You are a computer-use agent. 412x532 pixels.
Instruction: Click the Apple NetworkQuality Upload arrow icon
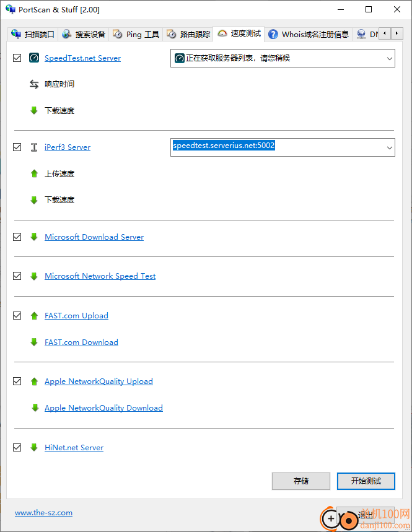(34, 382)
